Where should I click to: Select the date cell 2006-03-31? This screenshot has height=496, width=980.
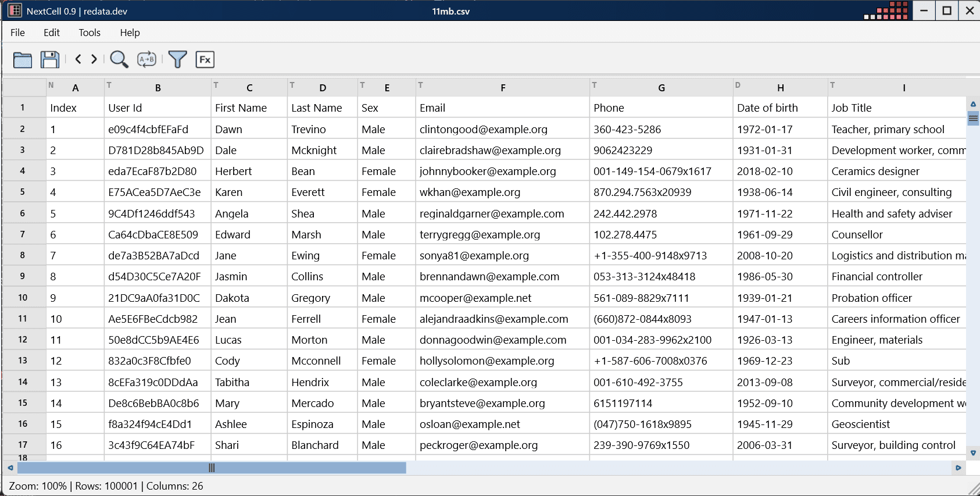click(x=781, y=445)
